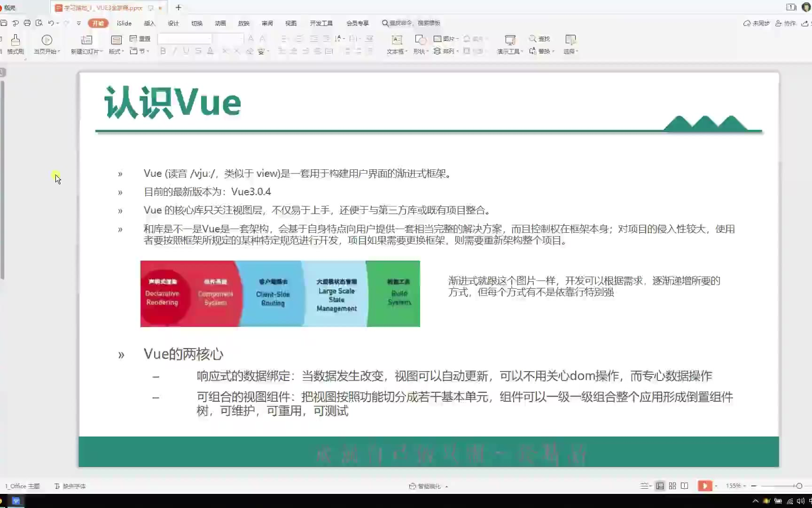Open the Review (审阅) ribbon tab

[267, 23]
